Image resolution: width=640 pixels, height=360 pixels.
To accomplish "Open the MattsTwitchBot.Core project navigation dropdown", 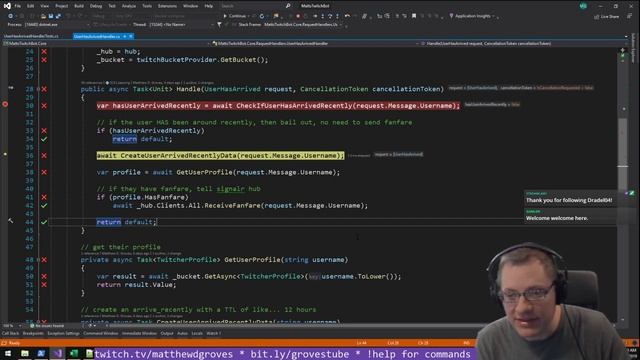I will (106, 43).
